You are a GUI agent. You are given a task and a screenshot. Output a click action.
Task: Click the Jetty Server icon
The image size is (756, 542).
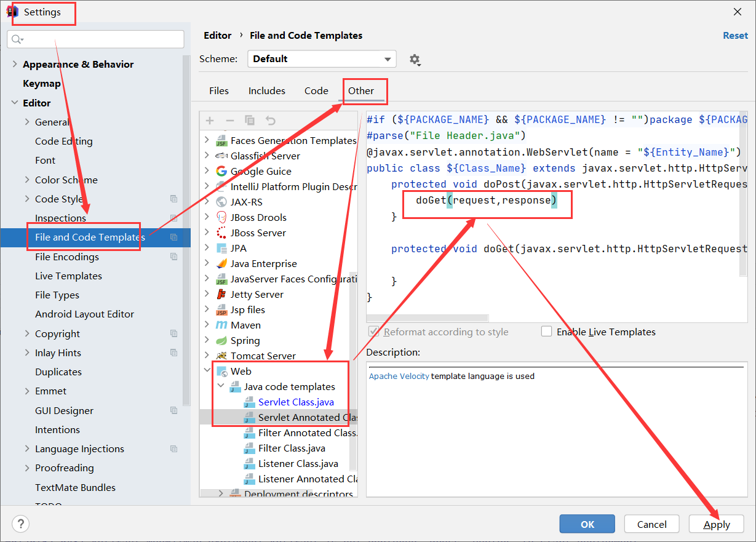221,294
